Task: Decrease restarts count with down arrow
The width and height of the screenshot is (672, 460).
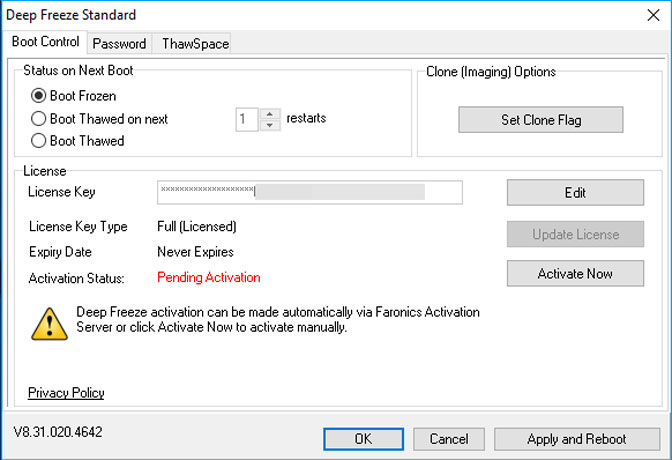Action: (270, 125)
